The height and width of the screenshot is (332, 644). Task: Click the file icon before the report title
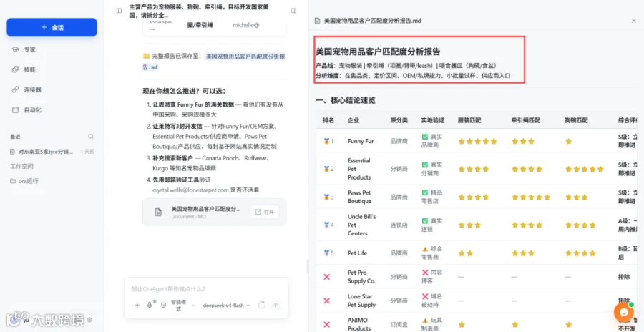[x=317, y=21]
